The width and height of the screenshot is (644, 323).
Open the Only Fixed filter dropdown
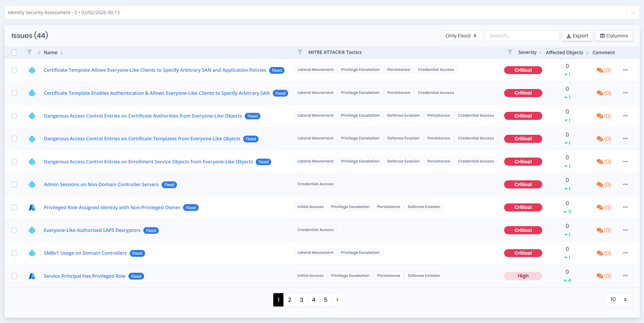[461, 36]
